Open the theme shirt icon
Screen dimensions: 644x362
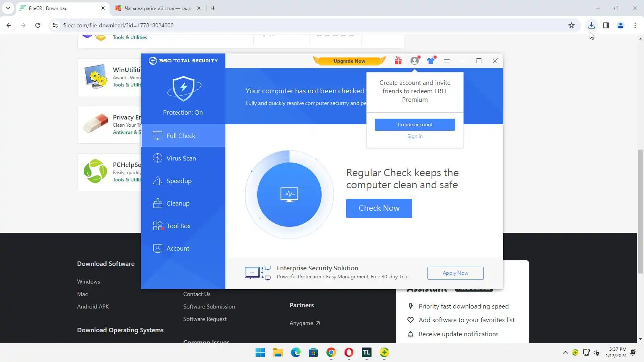coord(431,61)
